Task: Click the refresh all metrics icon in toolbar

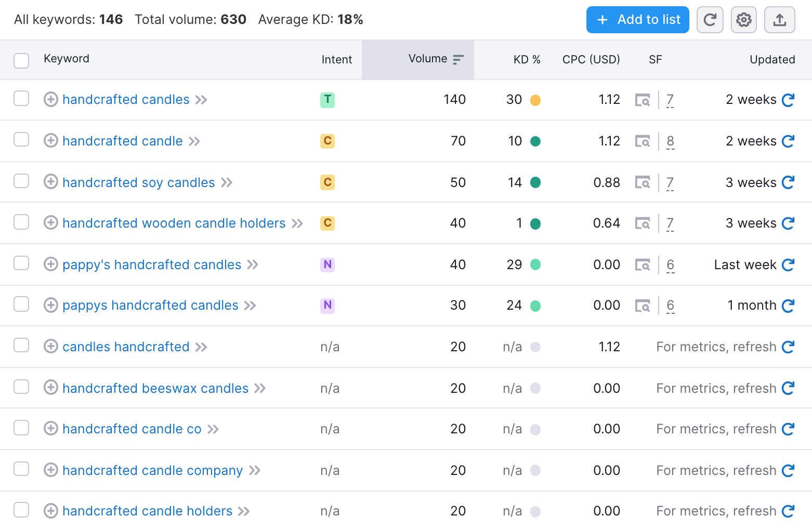Action: pos(710,20)
